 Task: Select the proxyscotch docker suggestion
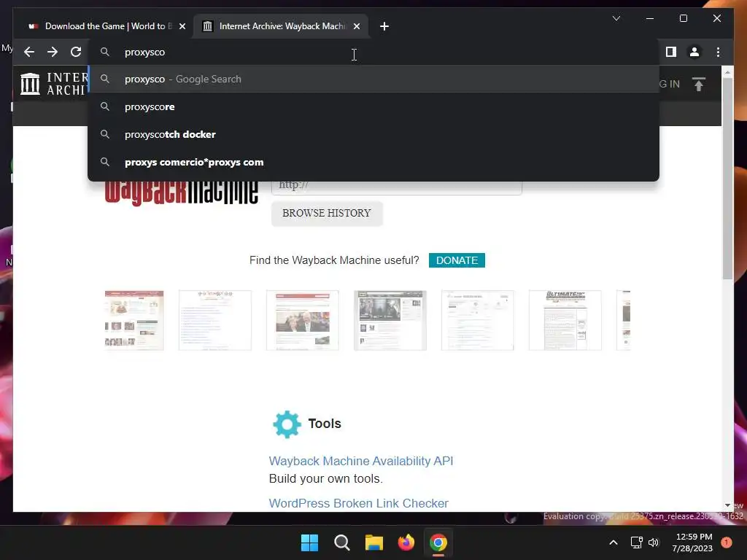tap(373, 134)
